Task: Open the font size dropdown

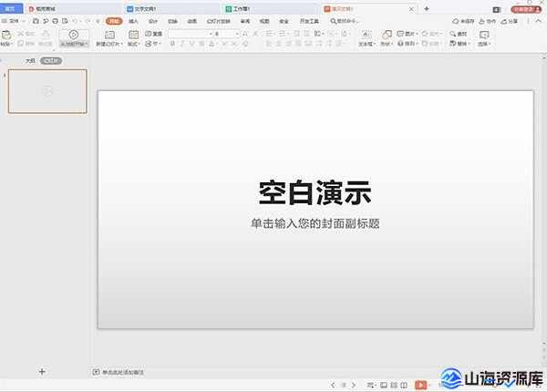Action: [237, 34]
